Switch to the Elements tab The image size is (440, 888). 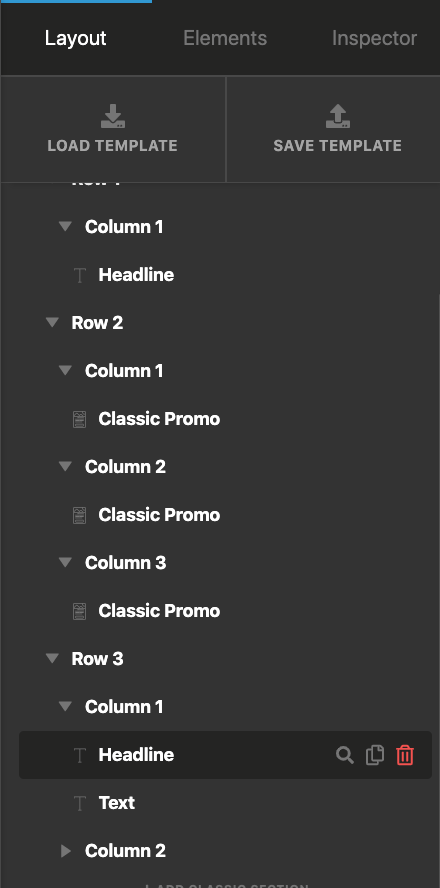pyautogui.click(x=225, y=38)
